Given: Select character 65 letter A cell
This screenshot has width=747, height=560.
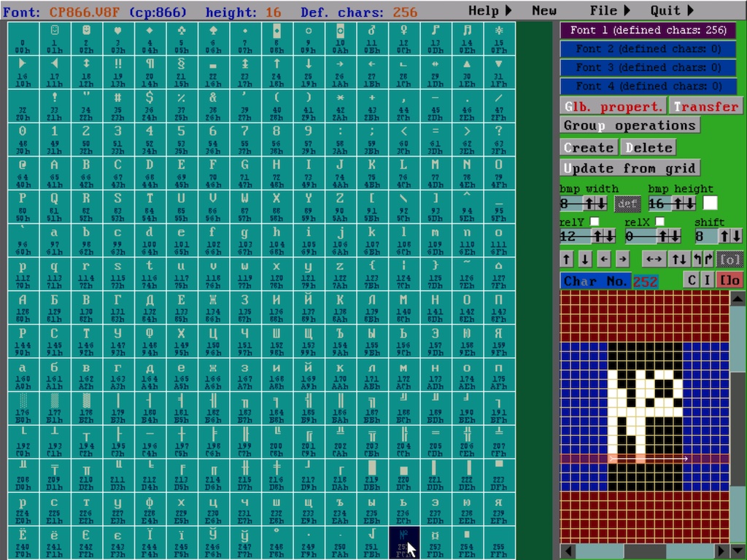Looking at the screenshot, I should tap(55, 173).
